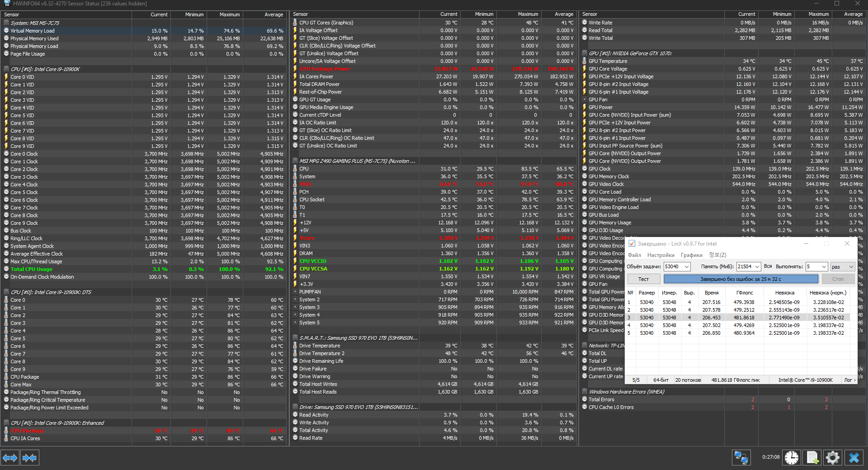868x470 pixels.
Task: Click the icon beside Package/Ring Thermal Throttling
Action: (x=6, y=392)
